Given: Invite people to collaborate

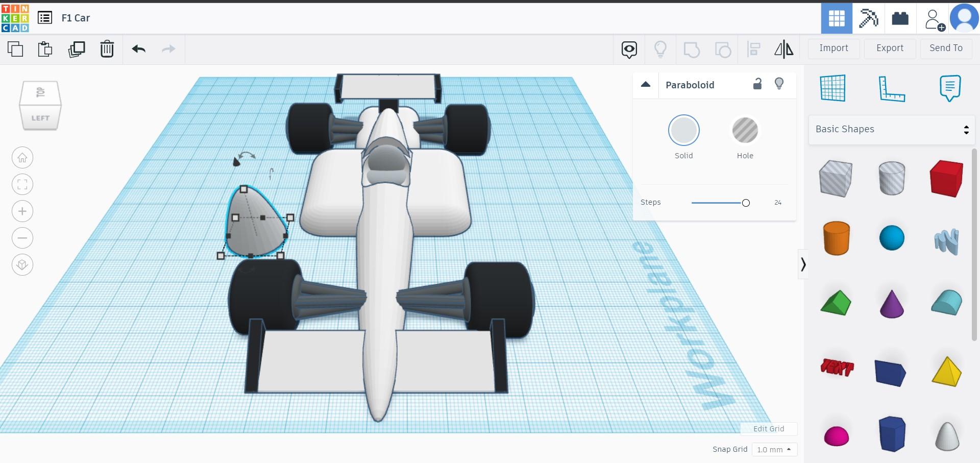Looking at the screenshot, I should 934,19.
